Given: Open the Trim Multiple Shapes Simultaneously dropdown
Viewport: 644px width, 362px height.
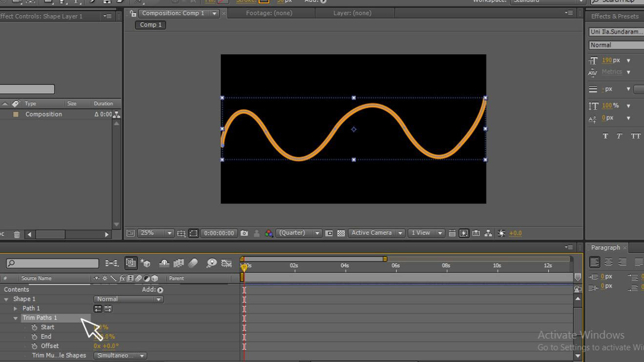Looking at the screenshot, I should (120, 356).
